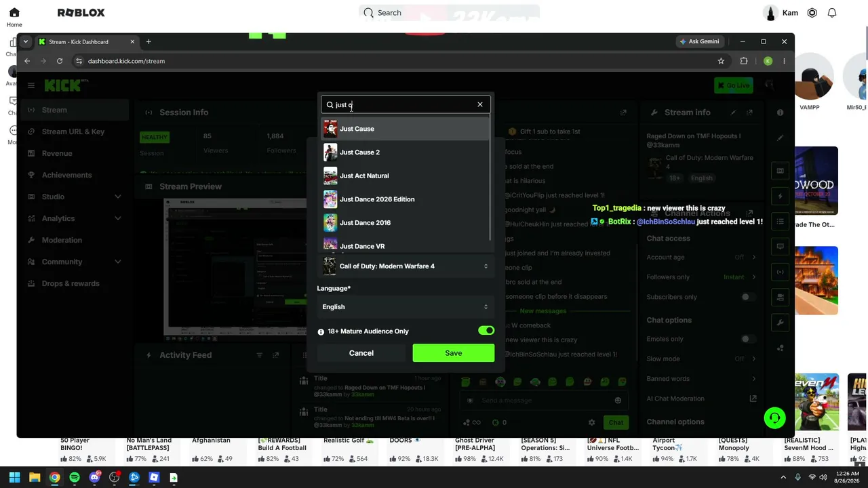Open Revenue in the Kick sidebar

click(75, 153)
